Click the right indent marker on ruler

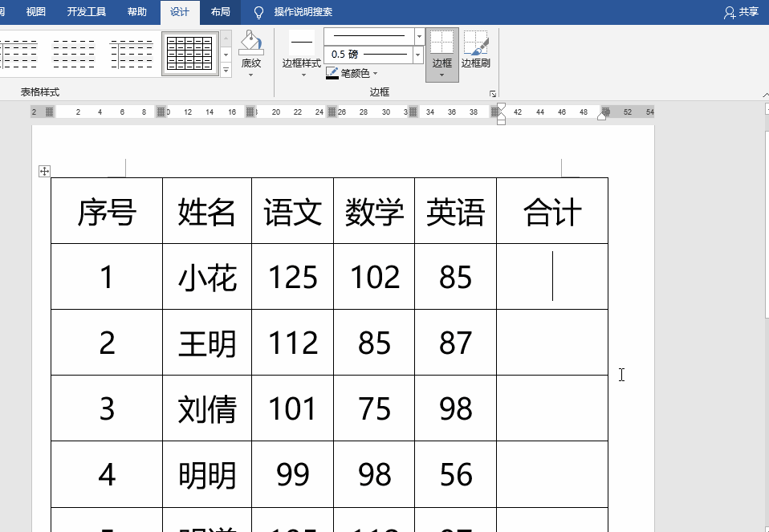pyautogui.click(x=601, y=116)
